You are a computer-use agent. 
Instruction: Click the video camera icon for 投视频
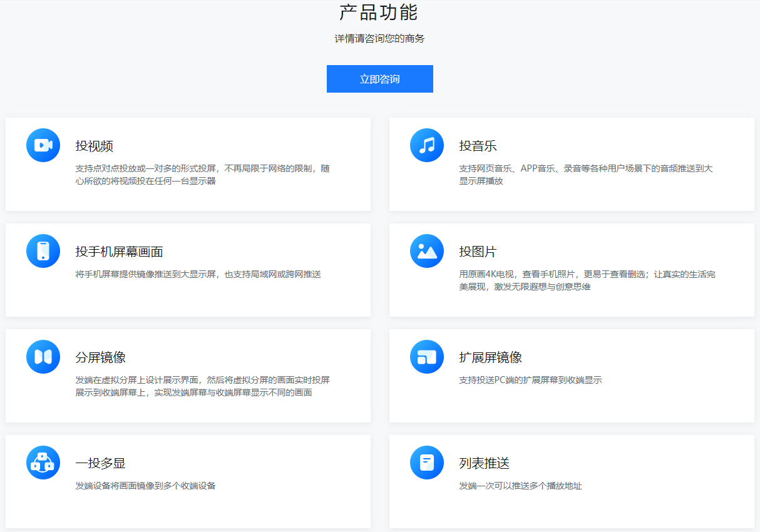pos(43,145)
